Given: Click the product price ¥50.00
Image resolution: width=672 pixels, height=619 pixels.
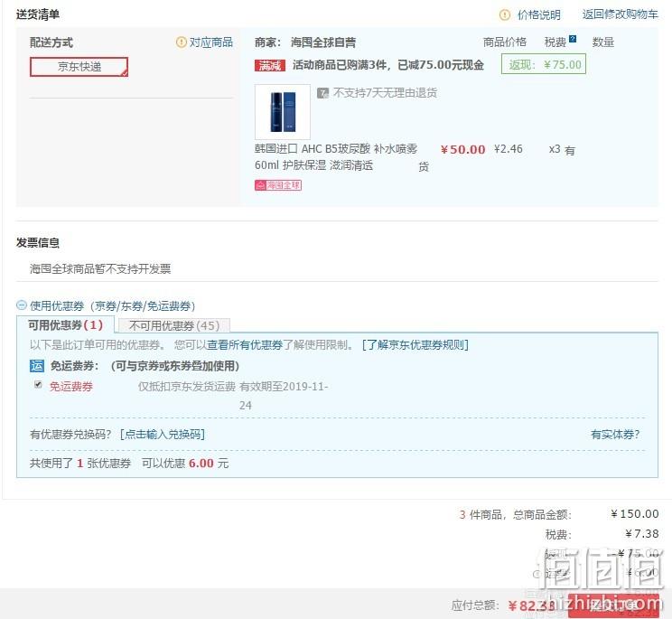Looking at the screenshot, I should pos(462,150).
